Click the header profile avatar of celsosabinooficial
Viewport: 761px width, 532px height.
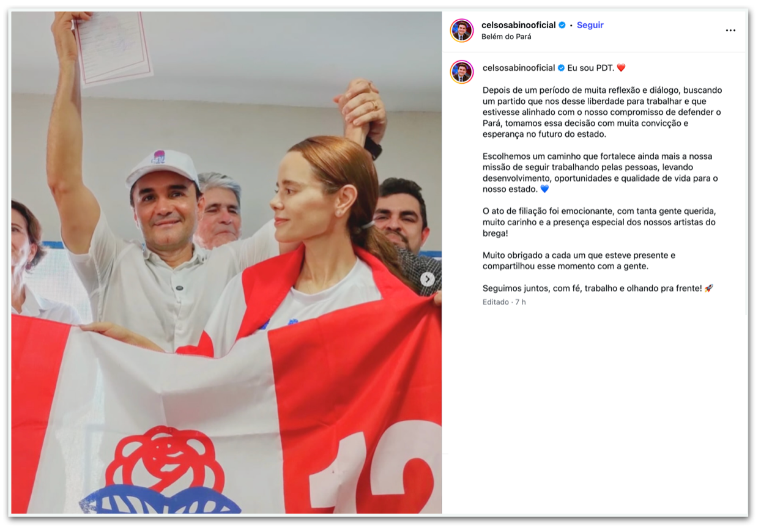pos(462,31)
